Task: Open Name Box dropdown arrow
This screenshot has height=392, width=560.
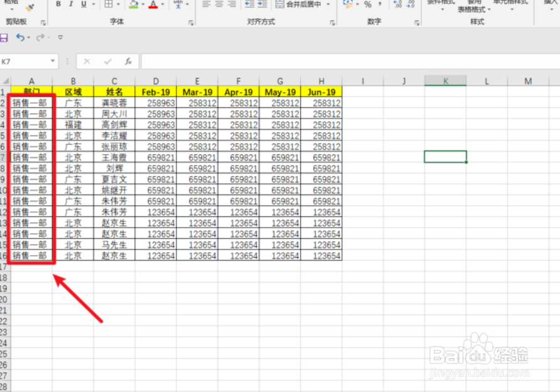Action: (53, 61)
